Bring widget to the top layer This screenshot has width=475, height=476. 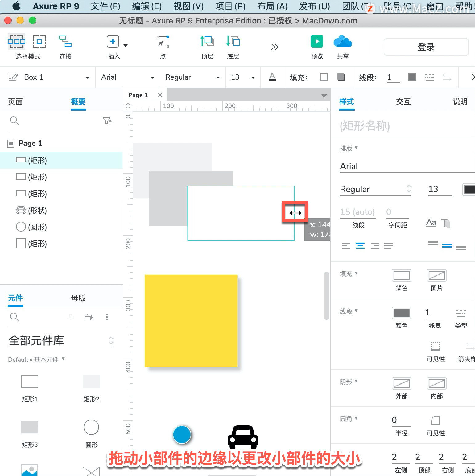[207, 41]
